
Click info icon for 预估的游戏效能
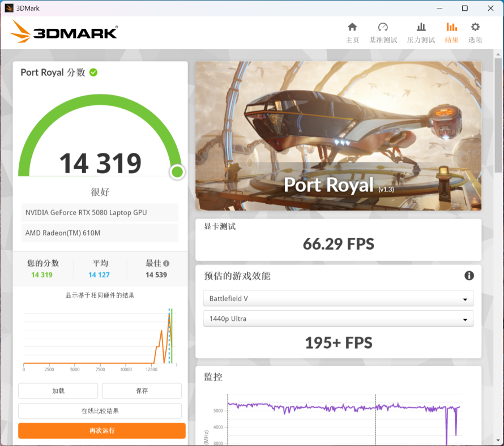click(469, 276)
